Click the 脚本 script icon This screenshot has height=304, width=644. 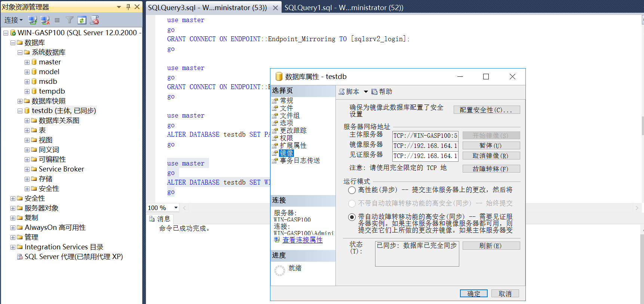(341, 92)
